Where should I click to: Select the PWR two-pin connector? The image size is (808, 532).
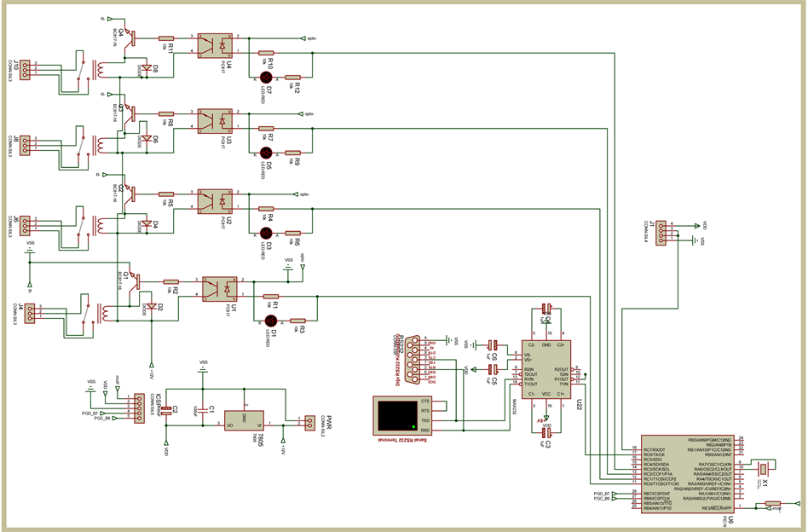coord(308,421)
